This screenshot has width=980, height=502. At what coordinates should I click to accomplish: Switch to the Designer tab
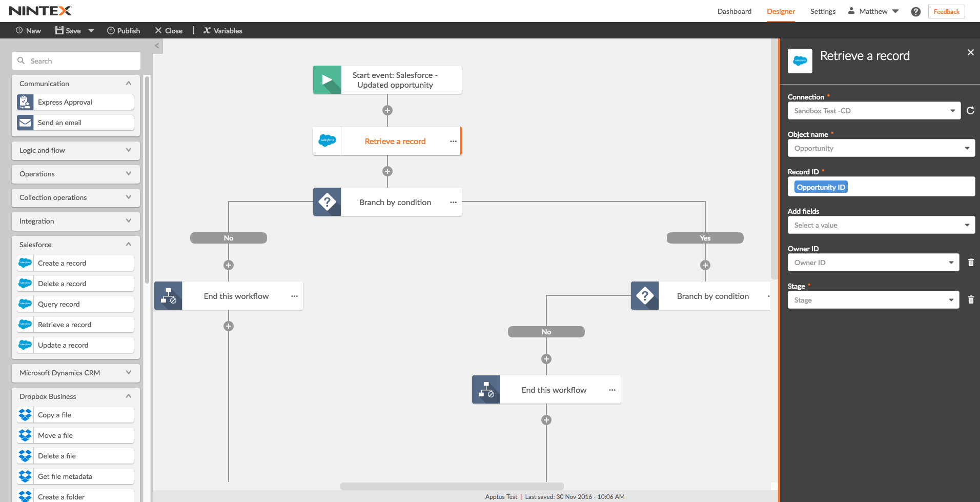tap(781, 11)
